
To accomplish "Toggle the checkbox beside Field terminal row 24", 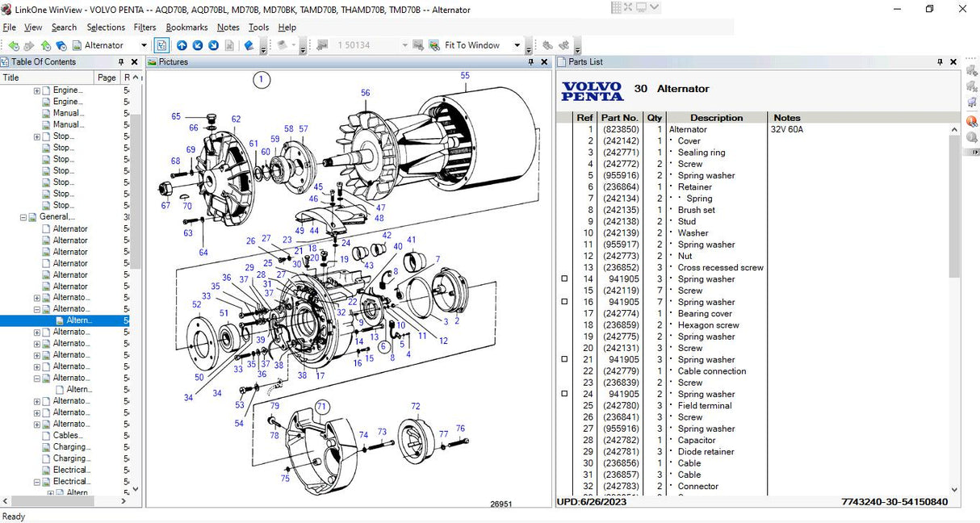I will 563,394.
